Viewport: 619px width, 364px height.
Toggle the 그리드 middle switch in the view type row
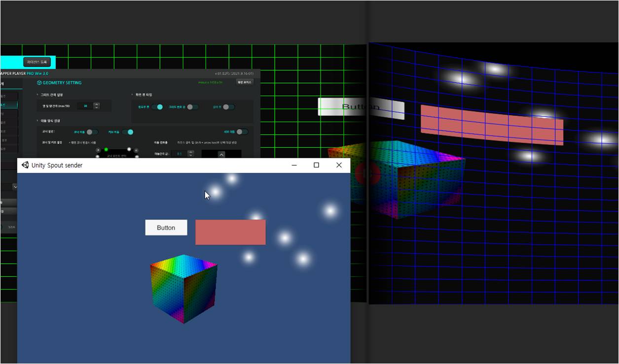click(x=192, y=107)
